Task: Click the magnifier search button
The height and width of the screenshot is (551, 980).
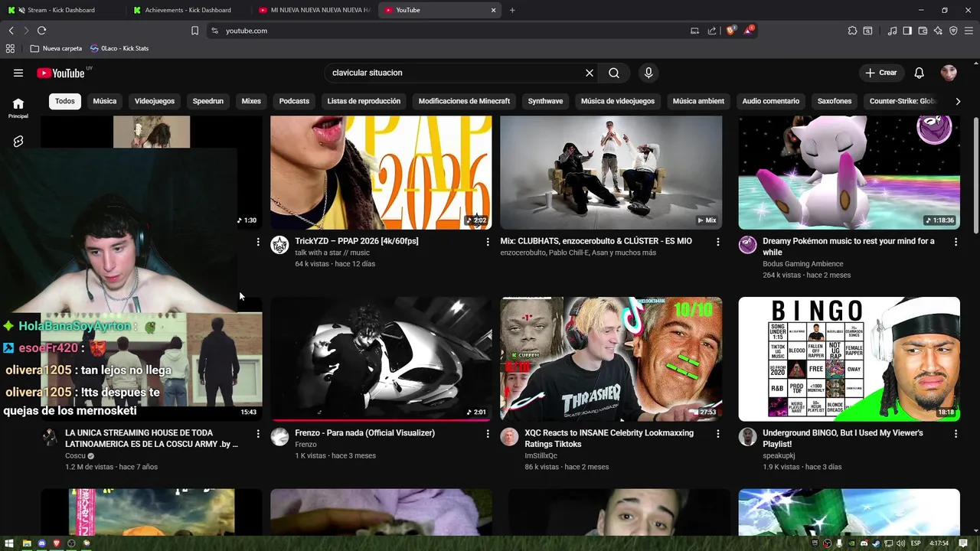Action: [x=614, y=73]
